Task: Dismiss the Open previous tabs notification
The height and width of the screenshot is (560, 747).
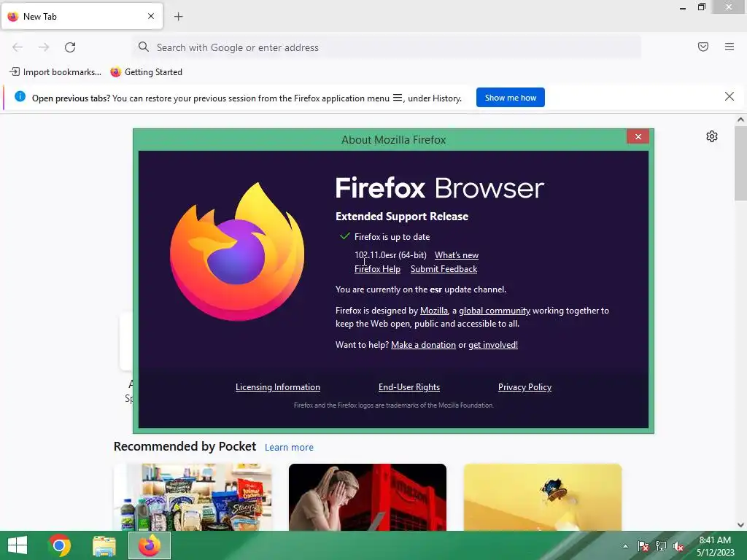Action: click(729, 97)
